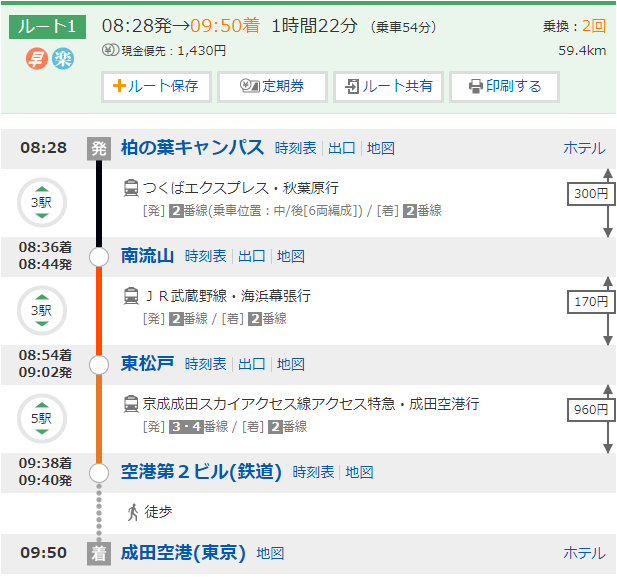Screen dimensions: 617x577
Task: Open the 定期券 commuter pass button
Action: coord(272,87)
